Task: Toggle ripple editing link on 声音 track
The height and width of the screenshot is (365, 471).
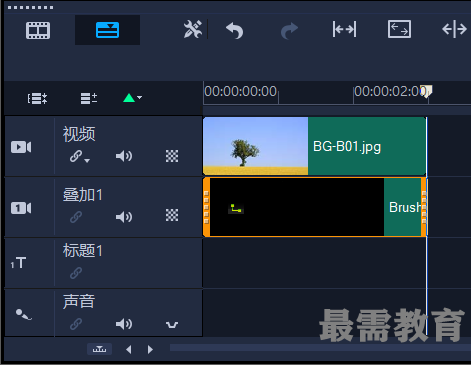Action: pyautogui.click(x=76, y=324)
